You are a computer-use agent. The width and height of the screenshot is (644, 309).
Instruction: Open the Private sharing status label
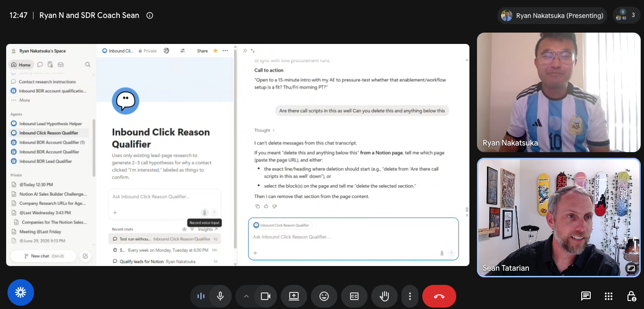pos(148,51)
